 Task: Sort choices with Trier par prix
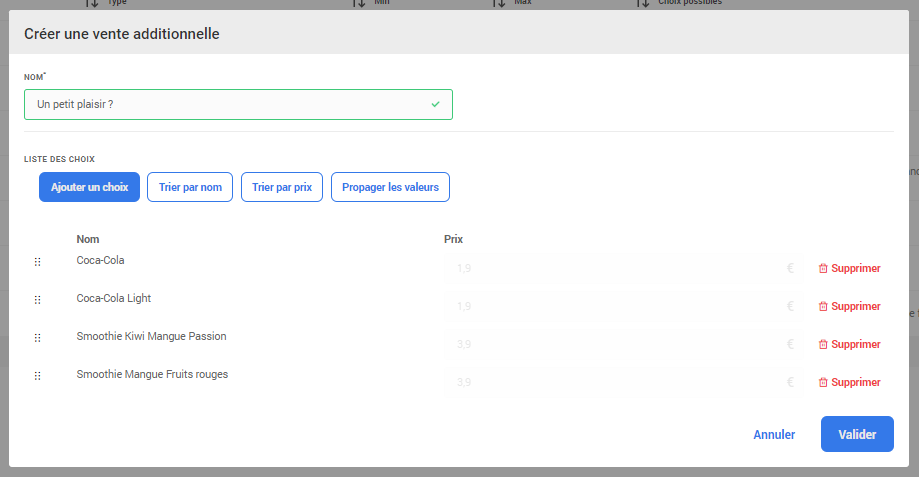282,187
